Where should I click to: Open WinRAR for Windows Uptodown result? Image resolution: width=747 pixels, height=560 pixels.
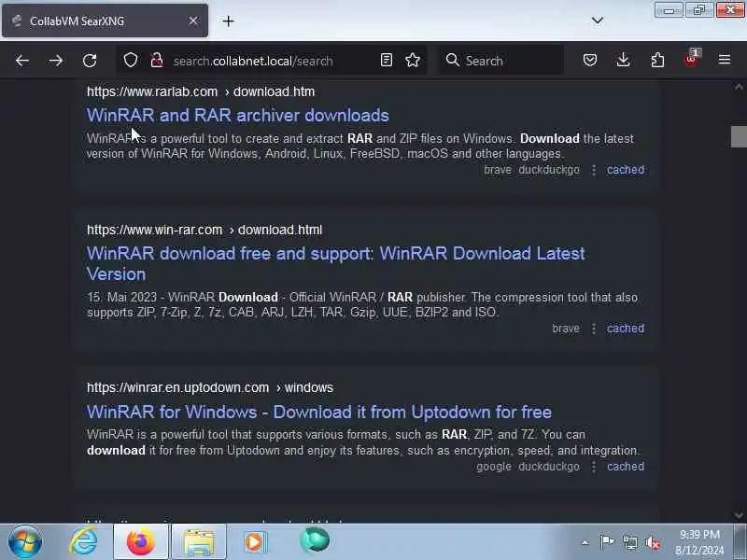319,412
